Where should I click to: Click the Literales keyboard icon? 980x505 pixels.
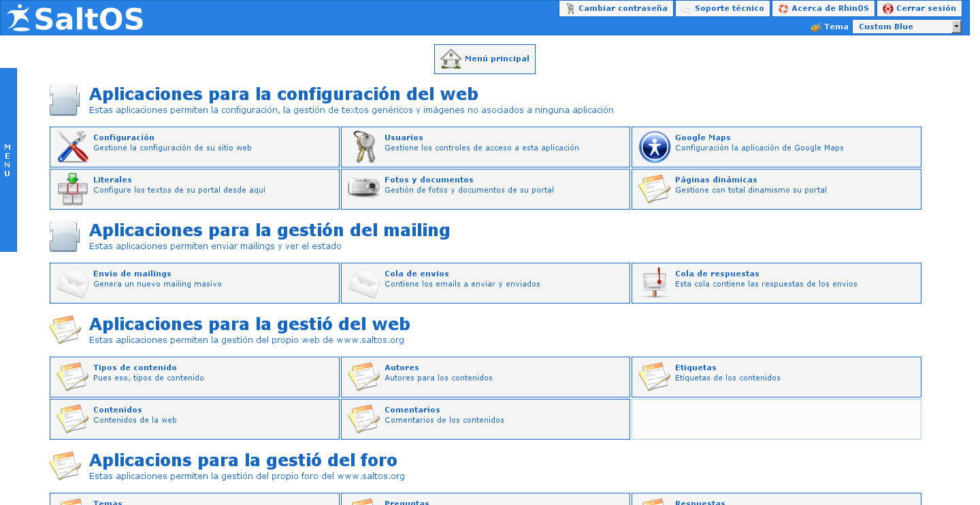(72, 189)
